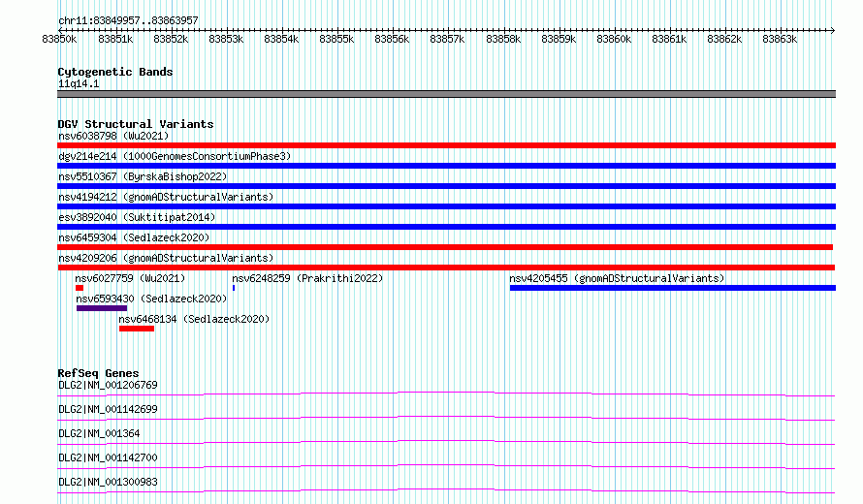Open nsv4205455 gnomADStructuralVariants label
The height and width of the screenshot is (504, 863).
click(x=617, y=278)
